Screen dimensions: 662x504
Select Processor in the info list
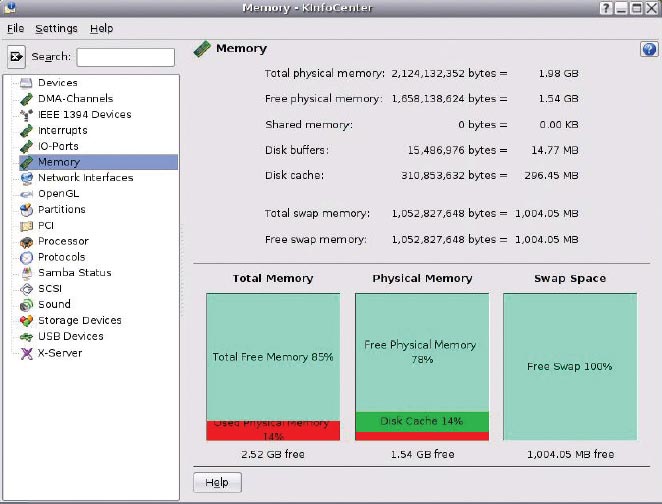coord(63,241)
